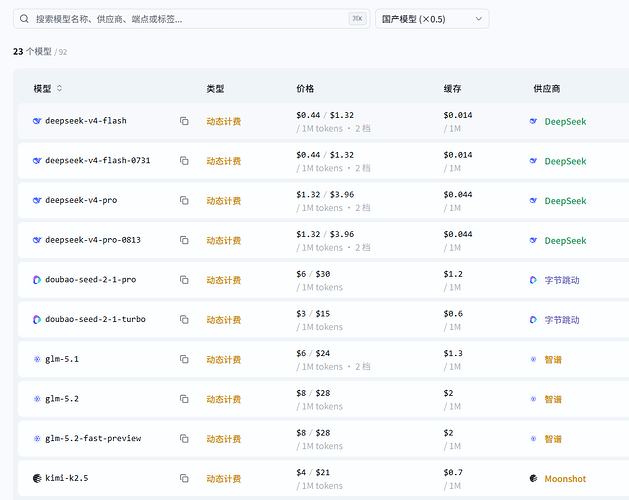629x500 pixels.
Task: Select the deepseek-v4-flash-0731 model name
Action: click(x=97, y=161)
